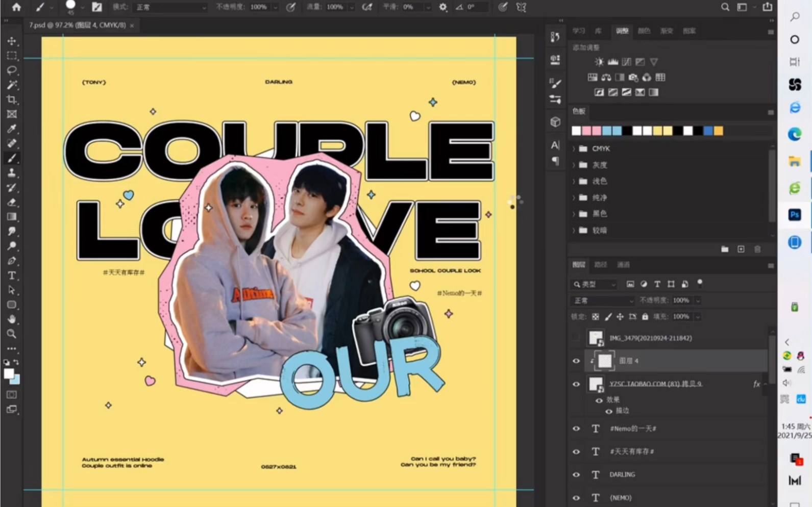Open the Character panel icon
Viewport: 812px width, 507px height.
click(555, 145)
